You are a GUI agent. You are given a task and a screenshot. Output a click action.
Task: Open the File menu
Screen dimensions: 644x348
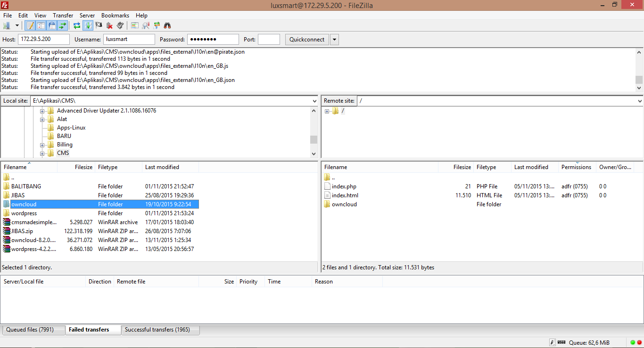(x=8, y=16)
